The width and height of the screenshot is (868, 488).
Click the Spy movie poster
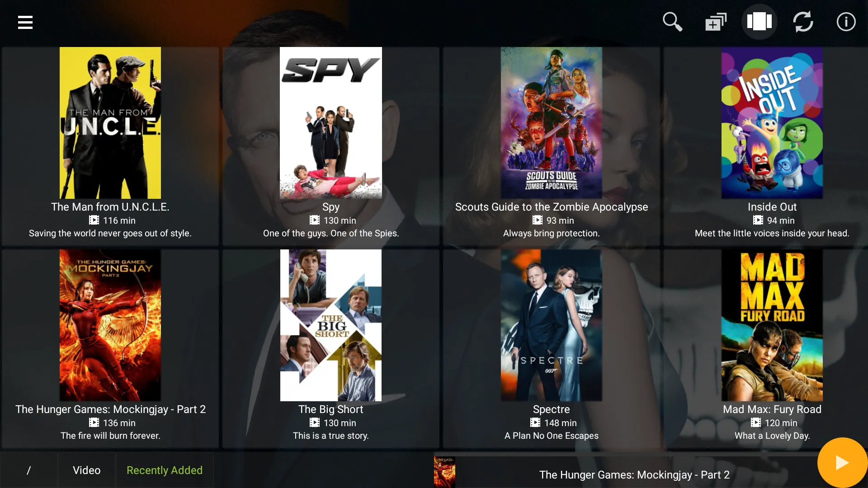tap(330, 123)
